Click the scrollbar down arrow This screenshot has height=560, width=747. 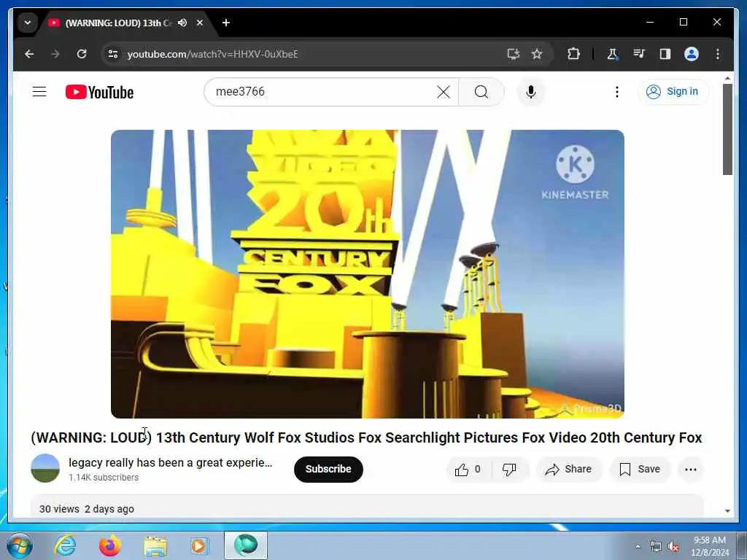(727, 511)
